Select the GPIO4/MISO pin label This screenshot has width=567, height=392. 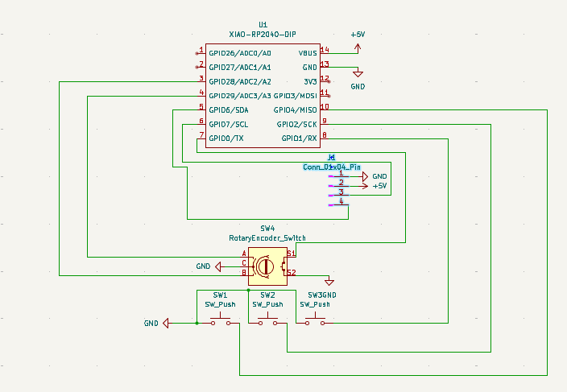pyautogui.click(x=295, y=109)
